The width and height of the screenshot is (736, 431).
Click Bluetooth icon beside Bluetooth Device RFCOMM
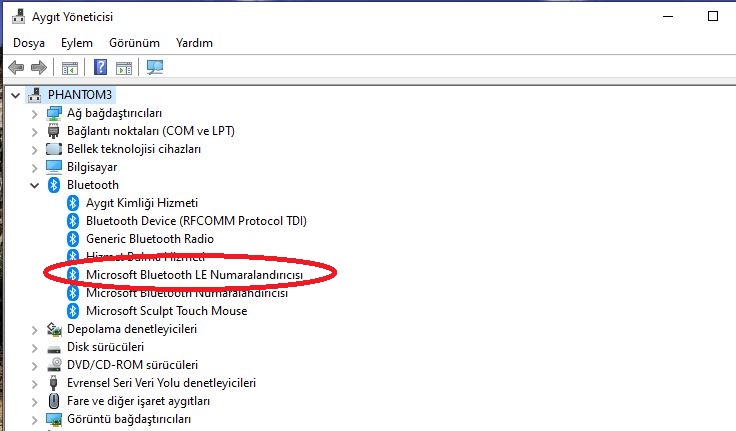click(x=72, y=221)
